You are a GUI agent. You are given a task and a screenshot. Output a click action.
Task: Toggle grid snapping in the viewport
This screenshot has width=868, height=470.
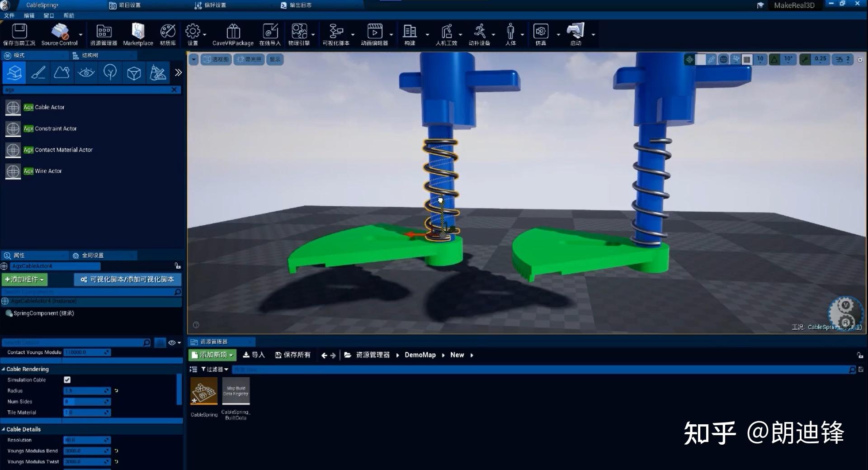click(x=746, y=59)
